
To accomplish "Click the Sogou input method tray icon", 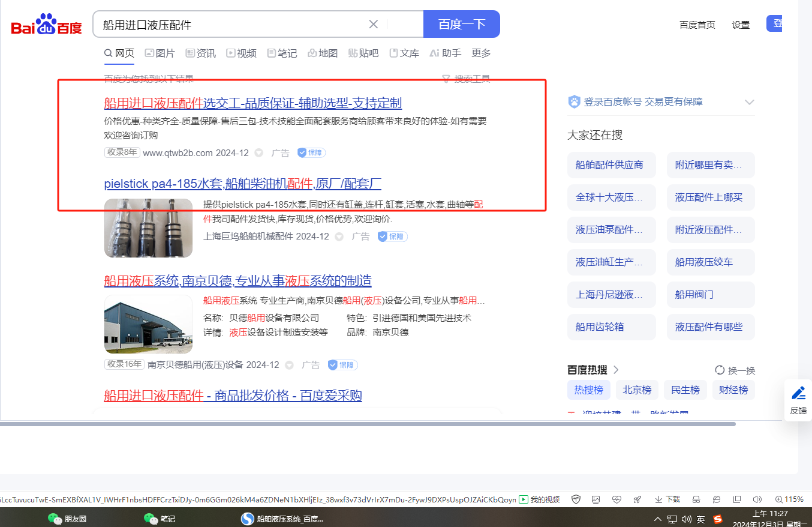I will (x=718, y=519).
